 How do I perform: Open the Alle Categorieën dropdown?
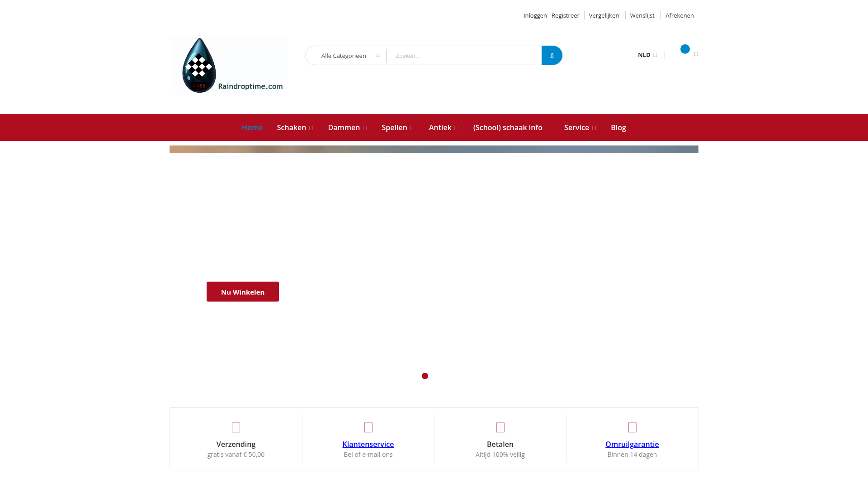(346, 56)
